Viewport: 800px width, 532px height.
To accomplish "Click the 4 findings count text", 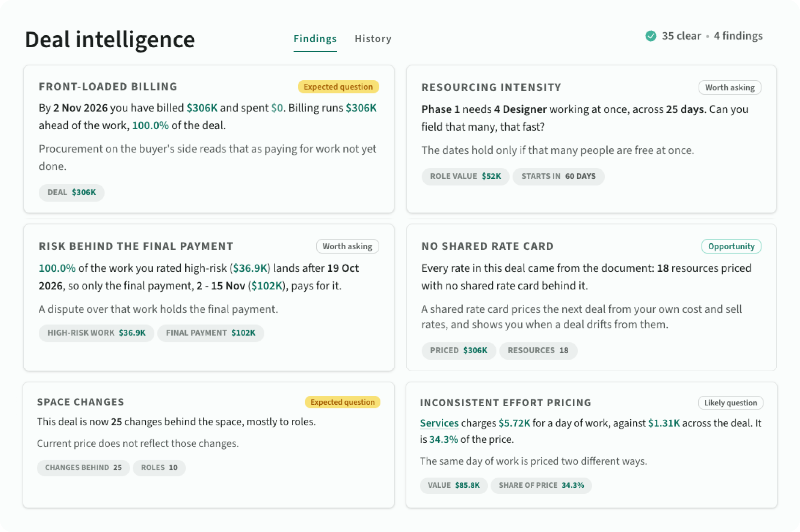I will click(738, 36).
